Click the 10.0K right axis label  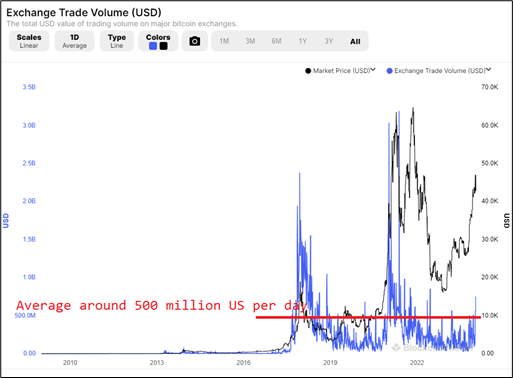pos(490,315)
